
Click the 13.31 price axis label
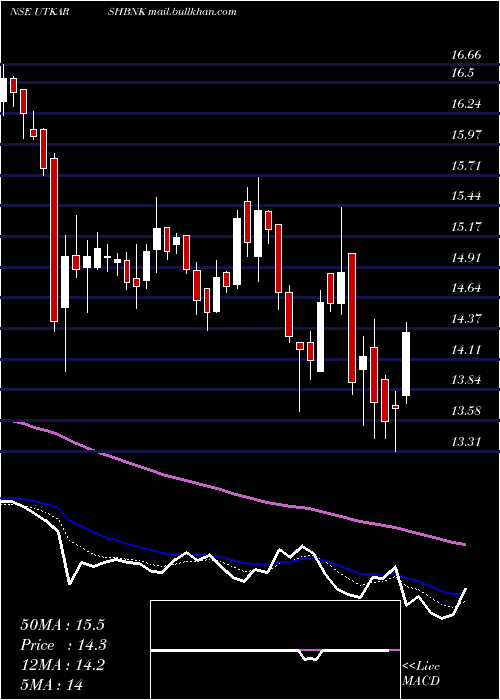tap(466, 442)
